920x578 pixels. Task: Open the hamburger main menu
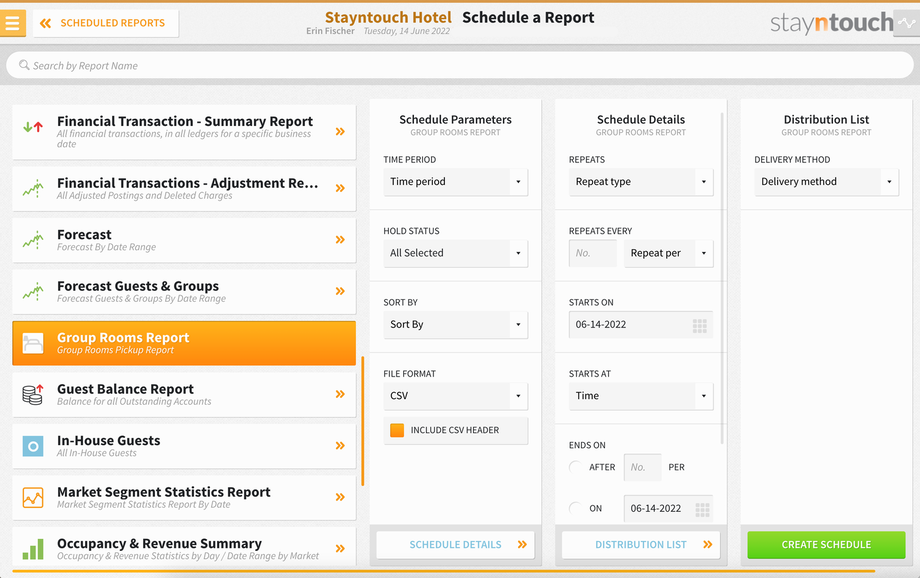pyautogui.click(x=12, y=23)
